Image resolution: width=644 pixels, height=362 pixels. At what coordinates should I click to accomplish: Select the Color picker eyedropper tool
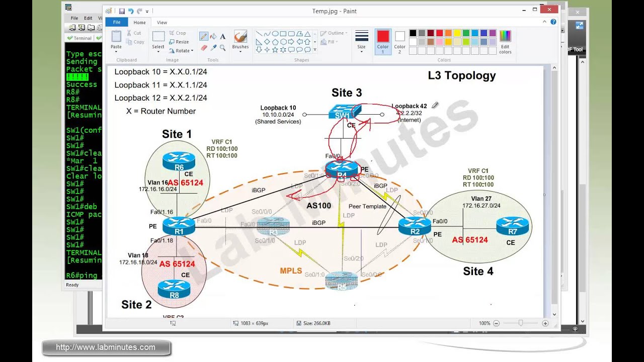coord(213,47)
